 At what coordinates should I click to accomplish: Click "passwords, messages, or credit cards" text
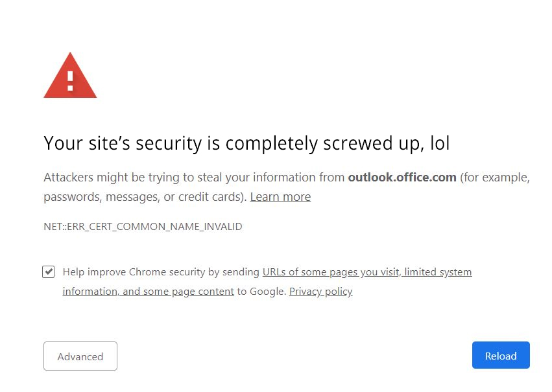pos(143,197)
